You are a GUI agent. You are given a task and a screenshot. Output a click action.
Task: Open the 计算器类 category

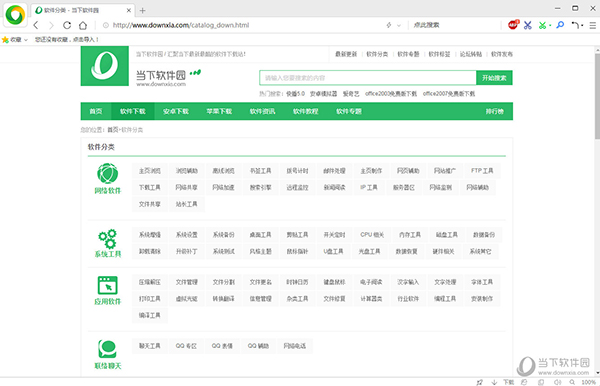click(371, 299)
